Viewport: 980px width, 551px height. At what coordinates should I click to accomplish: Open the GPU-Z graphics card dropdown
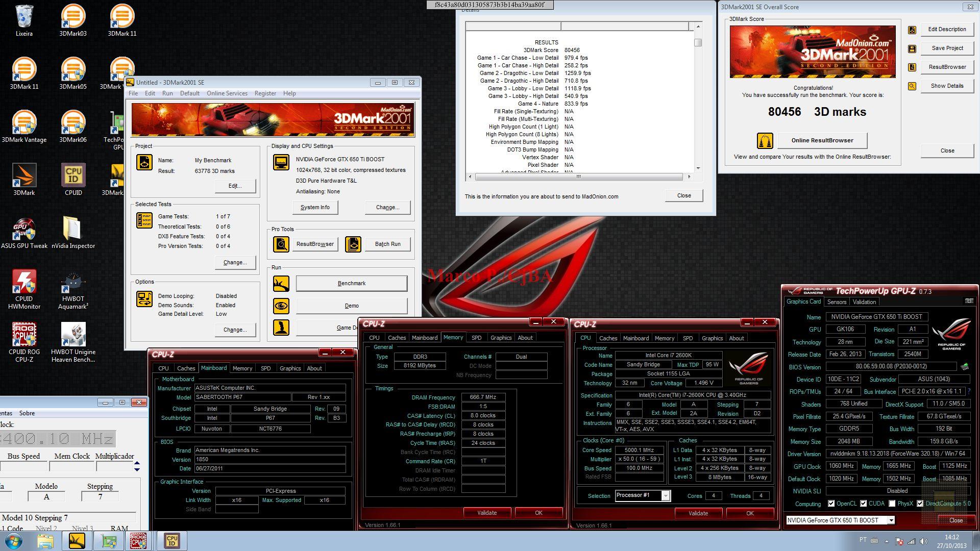(x=891, y=520)
